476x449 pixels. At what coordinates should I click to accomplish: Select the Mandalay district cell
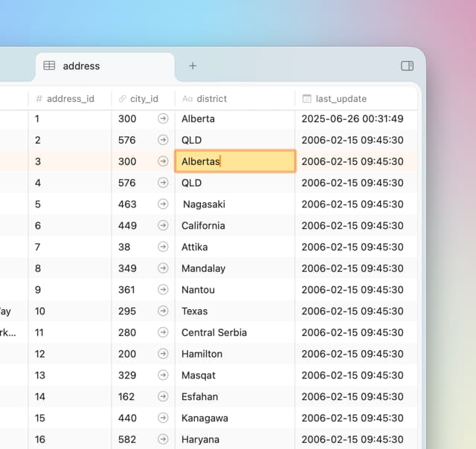coord(235,268)
